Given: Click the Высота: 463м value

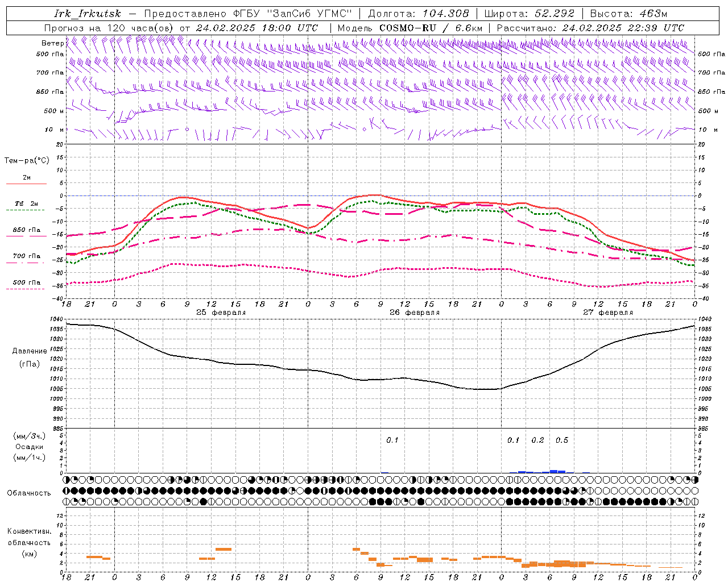Looking at the screenshot, I should point(628,14).
